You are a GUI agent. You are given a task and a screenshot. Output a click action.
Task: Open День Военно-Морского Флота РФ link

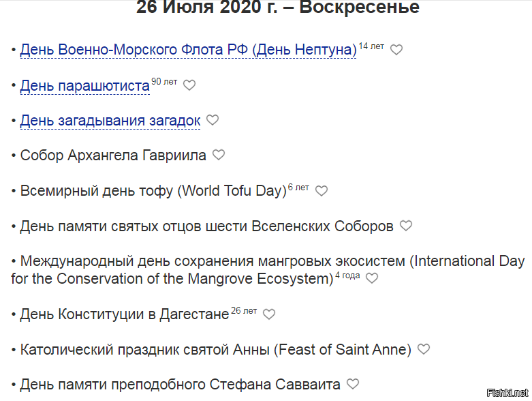click(x=188, y=50)
